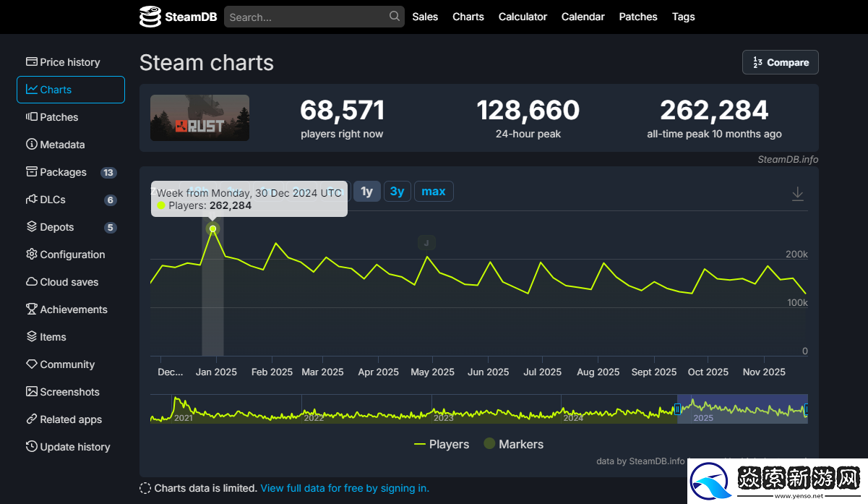This screenshot has height=504, width=868.
Task: Click the left navigator range handle
Action: [x=678, y=409]
